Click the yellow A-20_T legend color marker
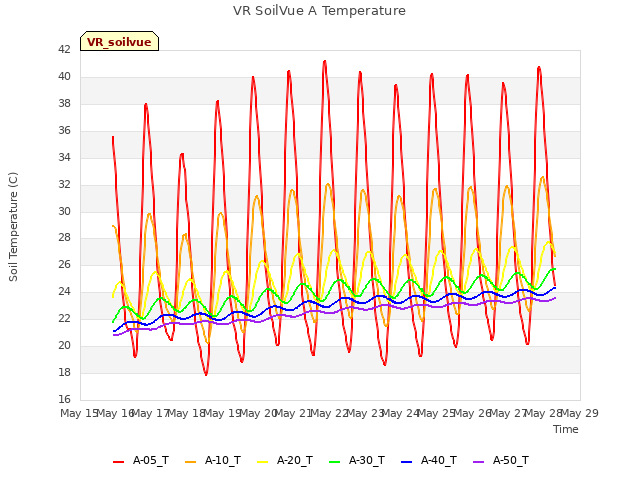The image size is (640, 480). (x=262, y=462)
